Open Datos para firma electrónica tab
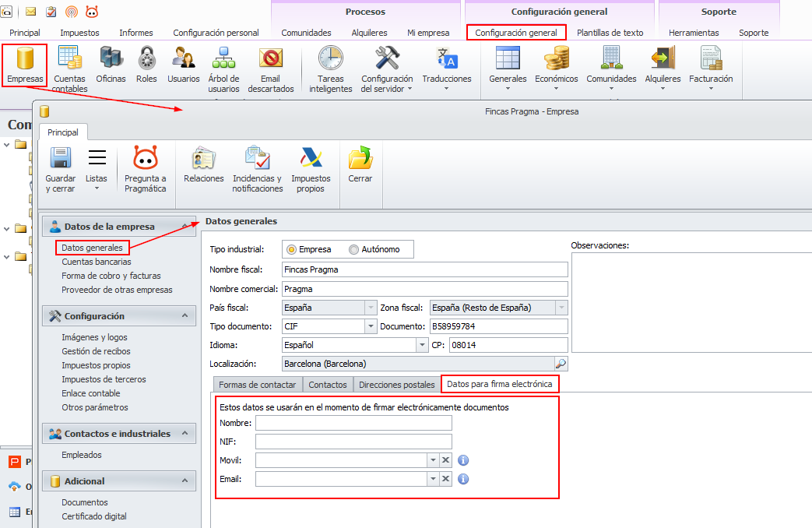Viewport: 812px width, 528px height. [x=500, y=384]
